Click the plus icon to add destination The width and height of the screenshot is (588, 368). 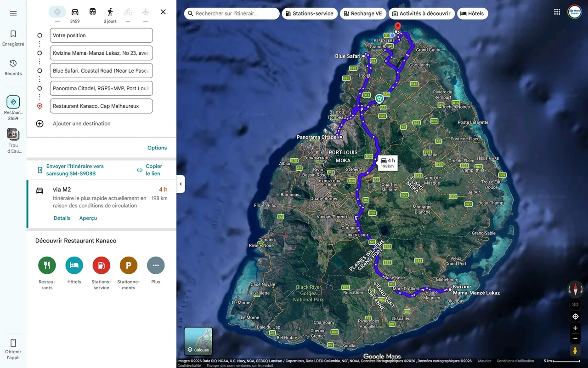[x=40, y=123]
